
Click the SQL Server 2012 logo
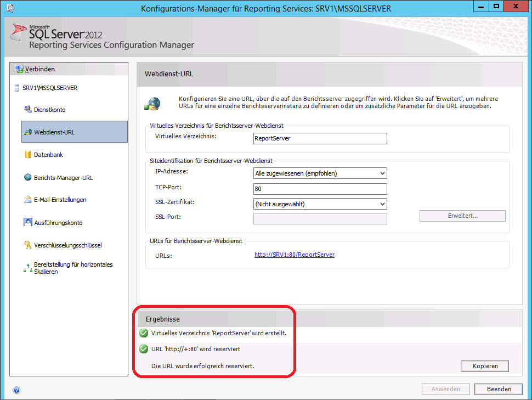coord(56,32)
